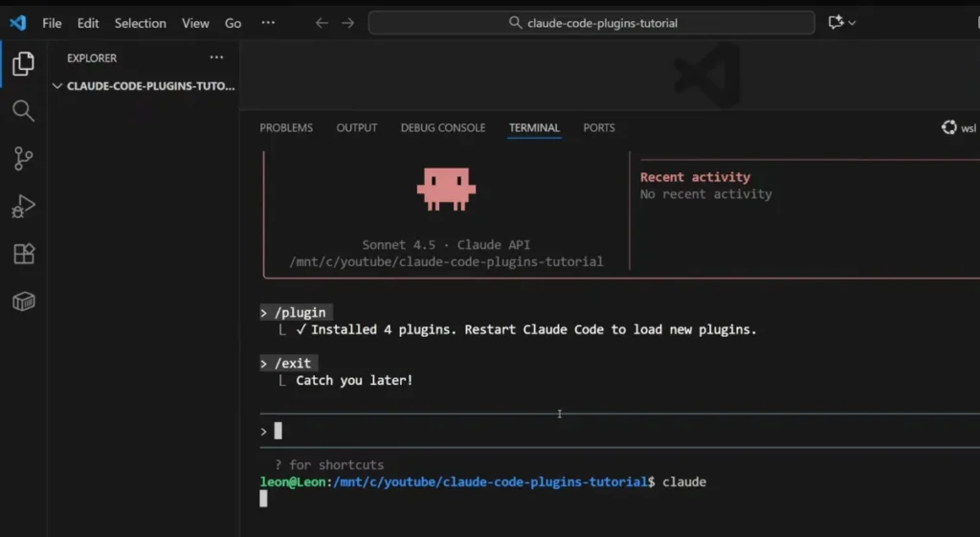The height and width of the screenshot is (537, 980).
Task: Click the "/exit" command line
Action: click(x=289, y=363)
